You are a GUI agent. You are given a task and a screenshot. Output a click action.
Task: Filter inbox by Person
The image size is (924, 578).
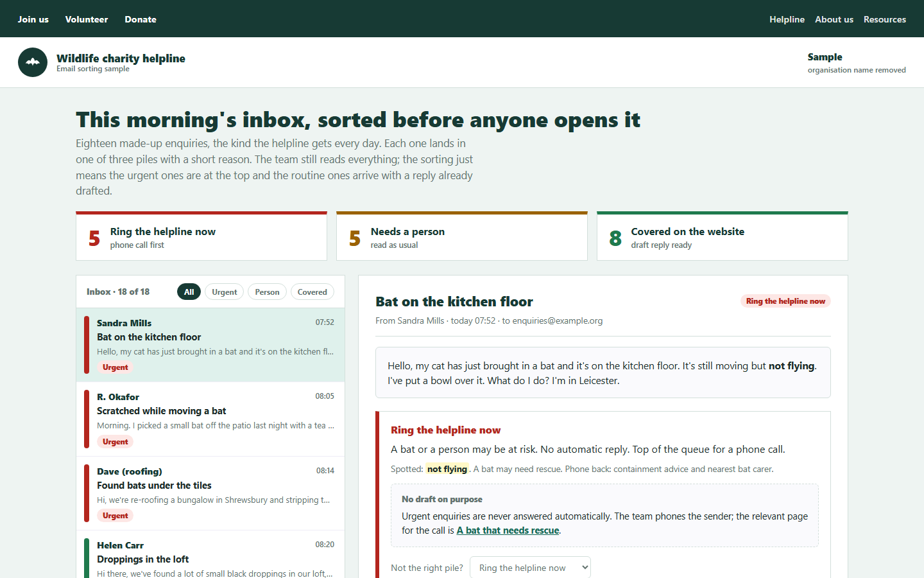click(x=267, y=292)
